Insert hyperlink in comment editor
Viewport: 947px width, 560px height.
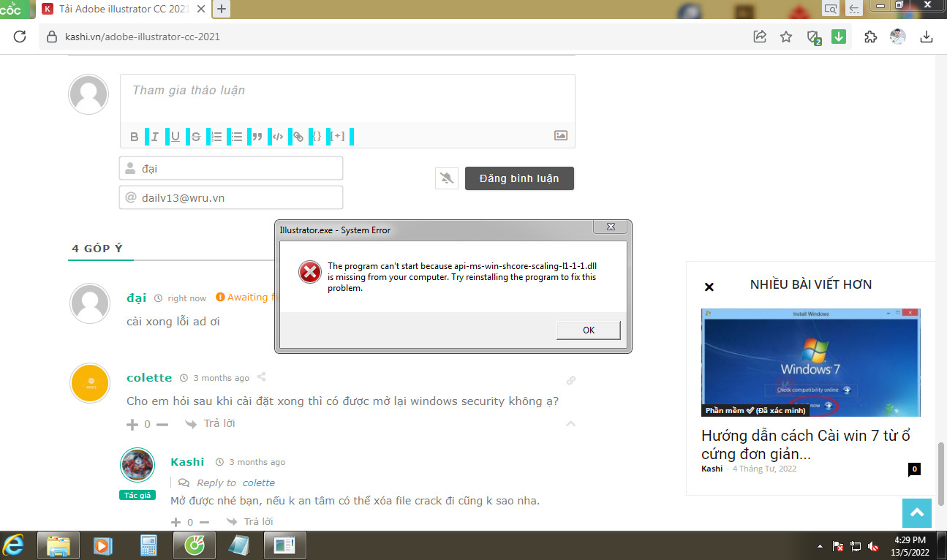[298, 137]
